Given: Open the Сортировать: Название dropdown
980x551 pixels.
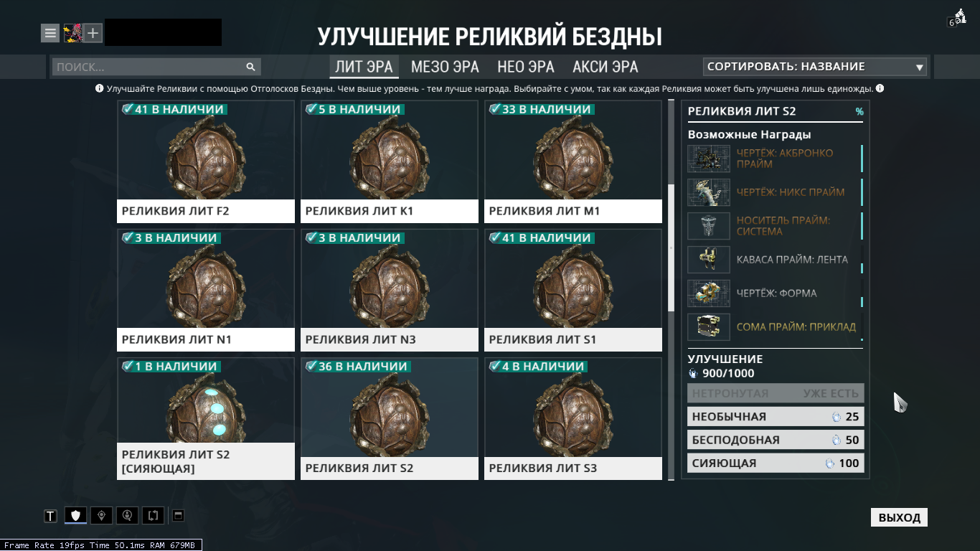Looking at the screenshot, I should pyautogui.click(x=815, y=67).
